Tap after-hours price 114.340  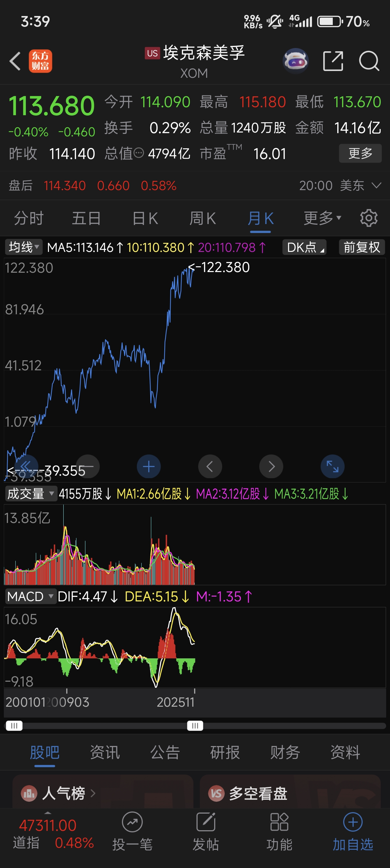[x=65, y=185]
